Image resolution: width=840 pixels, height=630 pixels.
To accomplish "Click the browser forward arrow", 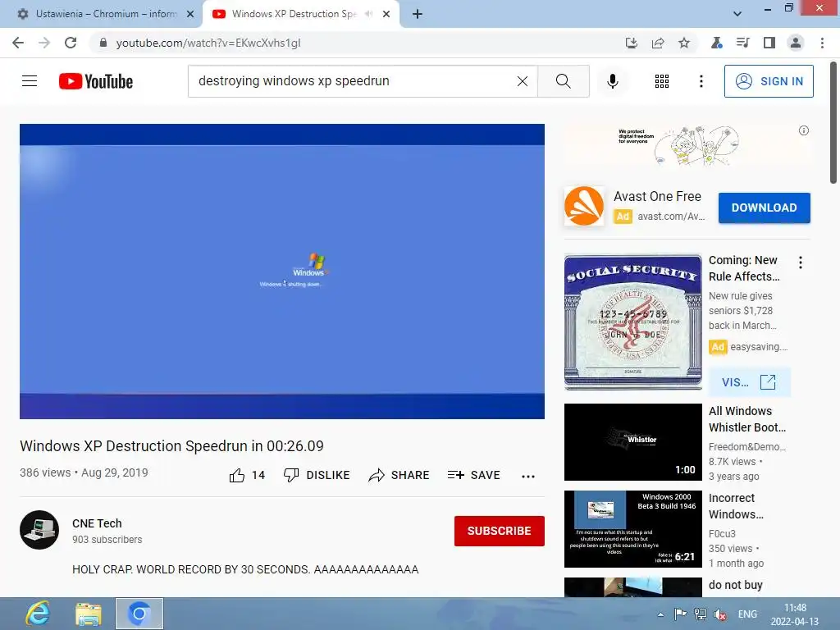I will click(44, 43).
